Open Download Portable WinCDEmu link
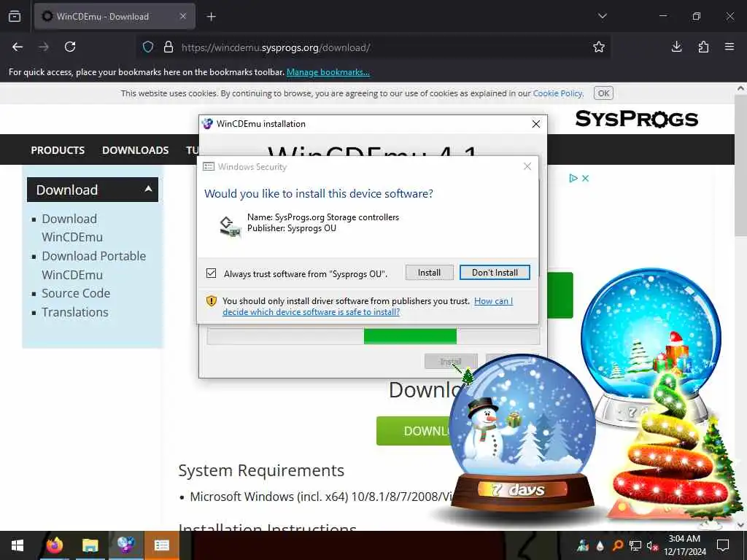Screen dimensions: 747x560 pyautogui.click(x=94, y=265)
